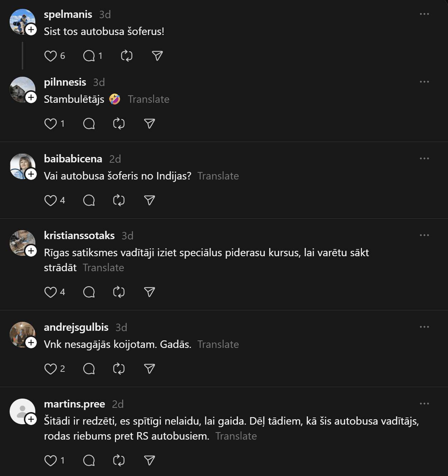Like the pilnnesis reply
448x476 pixels.
coord(50,124)
